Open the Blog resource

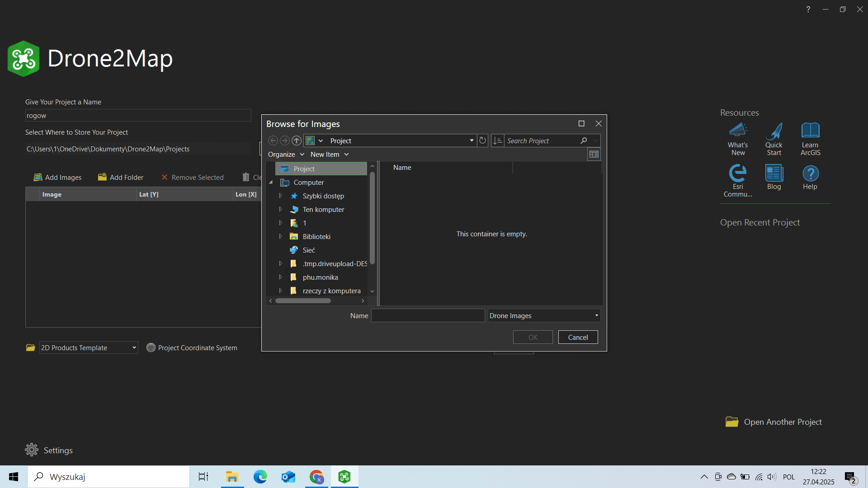[x=774, y=177]
